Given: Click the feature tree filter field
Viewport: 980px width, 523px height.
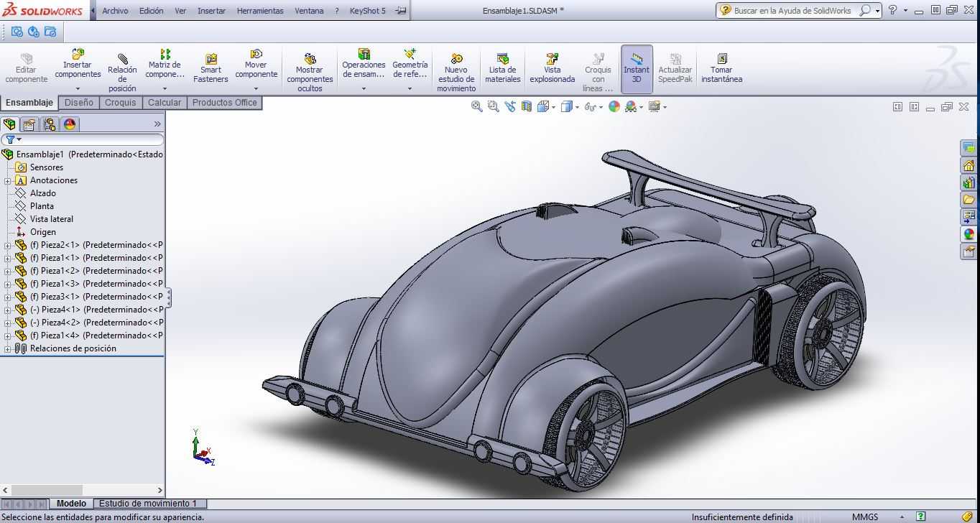Looking at the screenshot, I should coord(82,139).
